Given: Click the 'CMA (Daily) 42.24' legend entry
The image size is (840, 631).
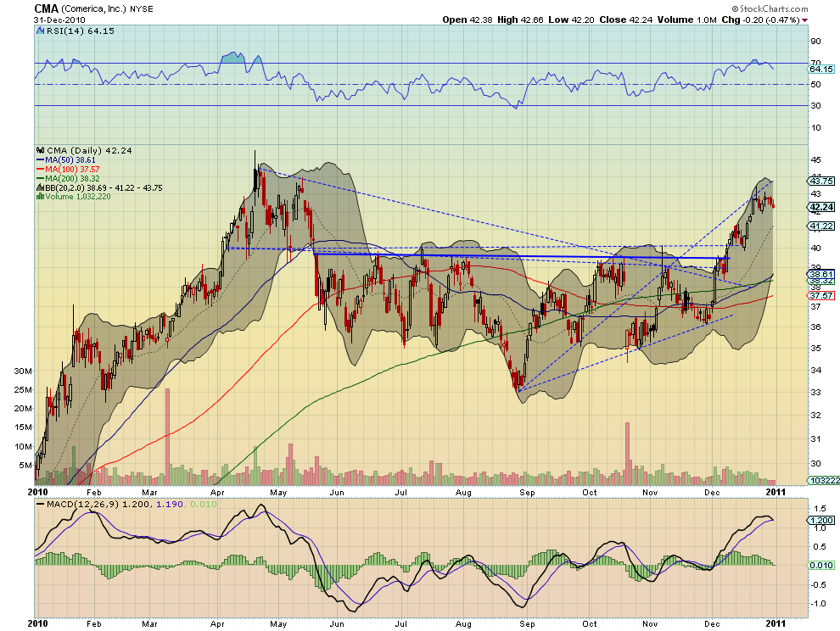Looking at the screenshot, I should click(x=89, y=150).
